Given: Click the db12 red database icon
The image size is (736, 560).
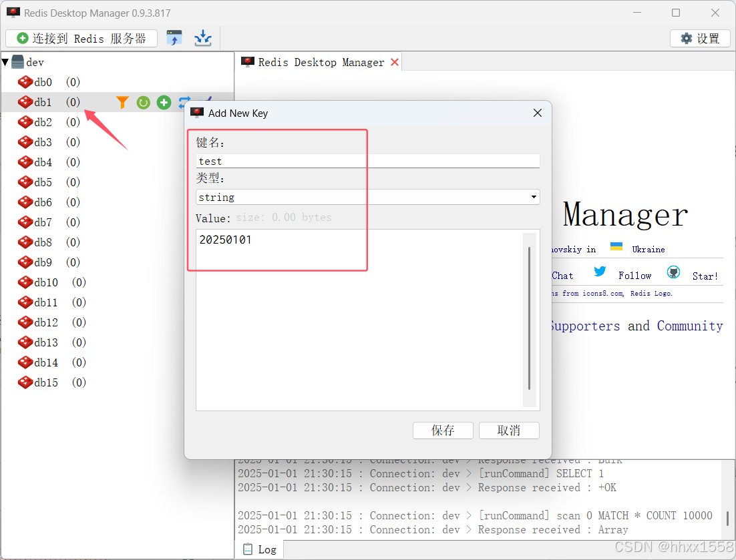Looking at the screenshot, I should click(25, 322).
